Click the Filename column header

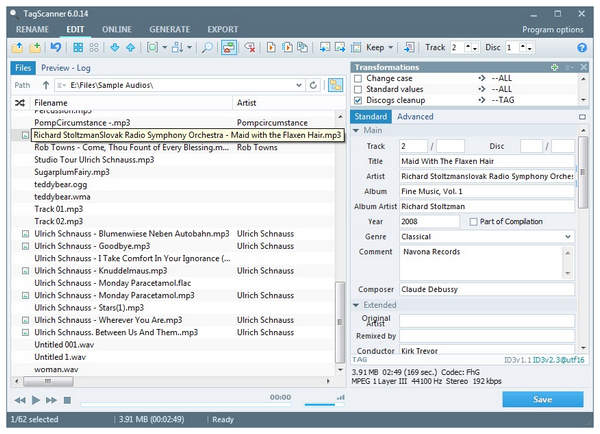click(51, 103)
